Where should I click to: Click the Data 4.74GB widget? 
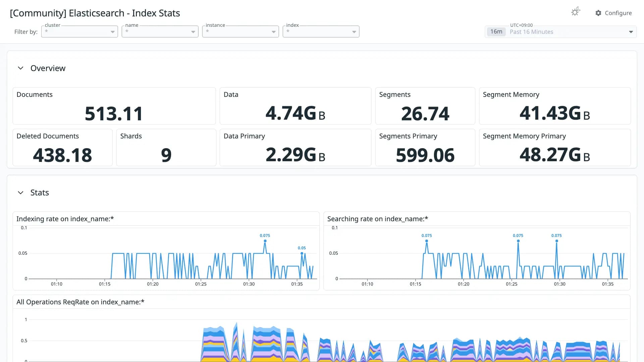pos(295,106)
